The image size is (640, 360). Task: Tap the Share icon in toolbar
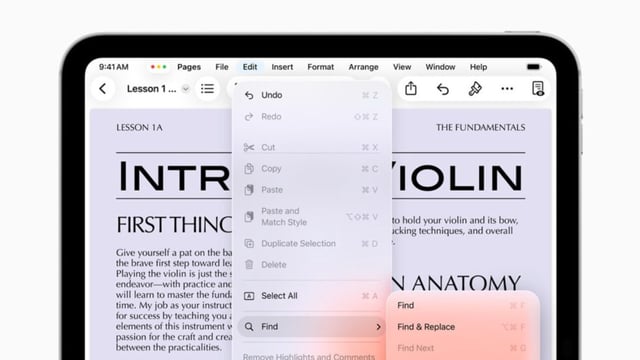(x=411, y=89)
